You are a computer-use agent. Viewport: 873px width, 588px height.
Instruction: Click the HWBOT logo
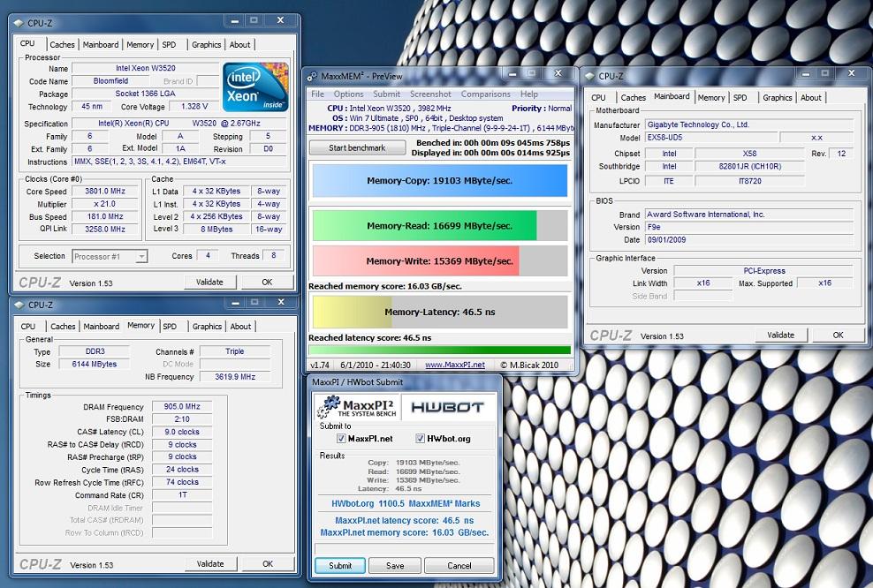[448, 407]
